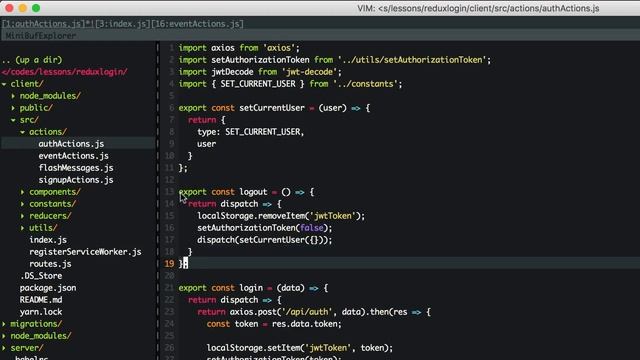640x360 pixels.
Task: Select the .DS_Store file
Action: [41, 276]
